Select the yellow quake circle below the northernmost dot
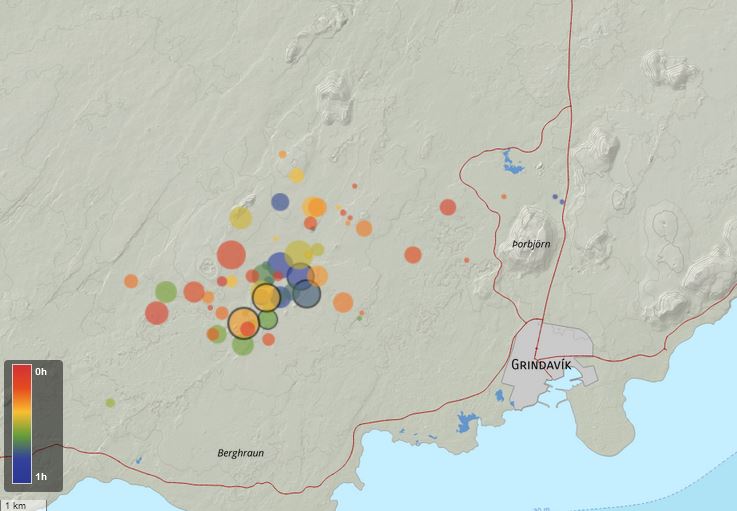 [x=296, y=175]
